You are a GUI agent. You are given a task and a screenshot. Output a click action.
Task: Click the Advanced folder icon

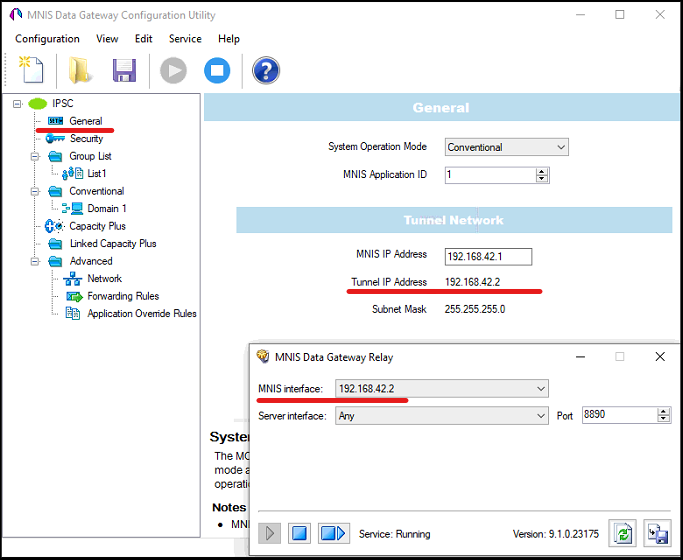pos(55,261)
